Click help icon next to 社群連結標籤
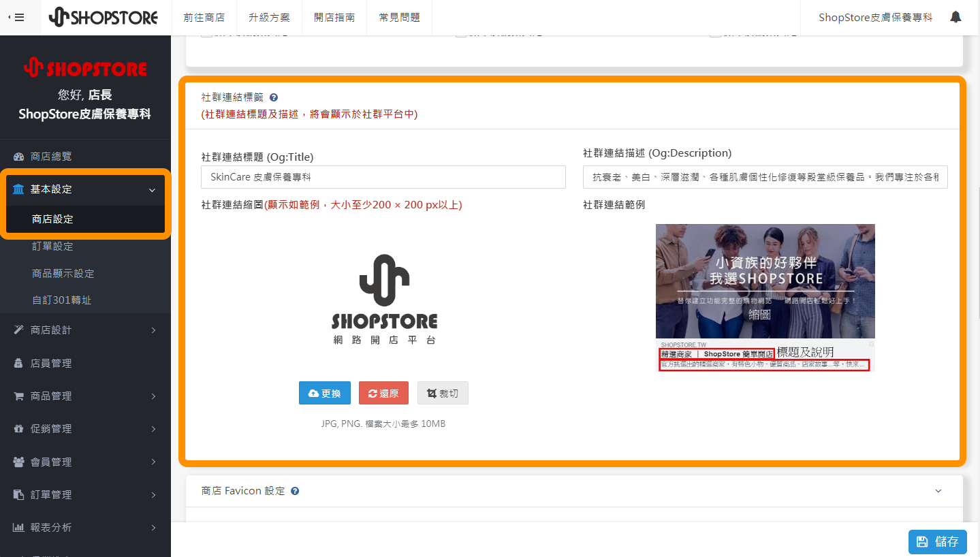The width and height of the screenshot is (980, 557). click(274, 97)
